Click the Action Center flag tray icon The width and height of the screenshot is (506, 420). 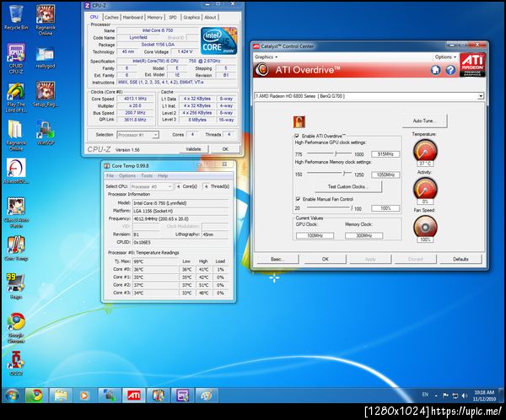445,396
